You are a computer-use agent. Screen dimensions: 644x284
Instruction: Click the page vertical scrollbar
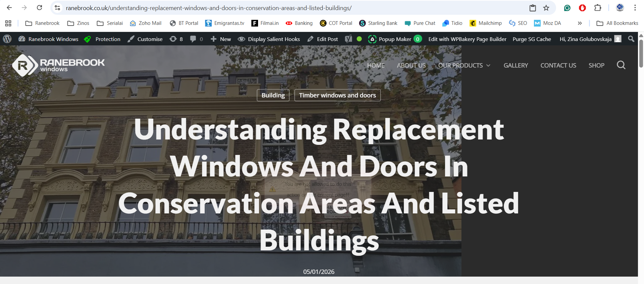pos(641,54)
